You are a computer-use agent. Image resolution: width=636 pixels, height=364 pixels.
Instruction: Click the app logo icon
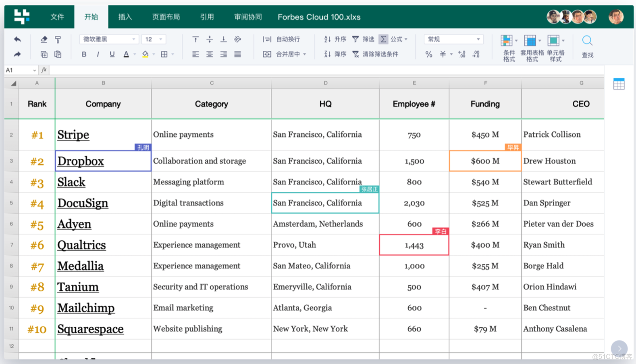[22, 17]
